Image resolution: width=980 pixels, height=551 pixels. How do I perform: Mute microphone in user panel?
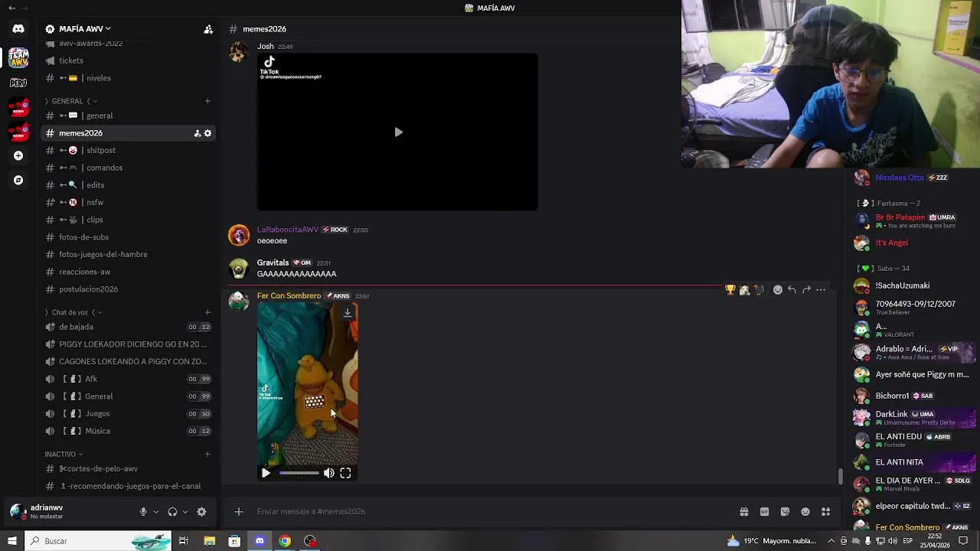(x=143, y=512)
